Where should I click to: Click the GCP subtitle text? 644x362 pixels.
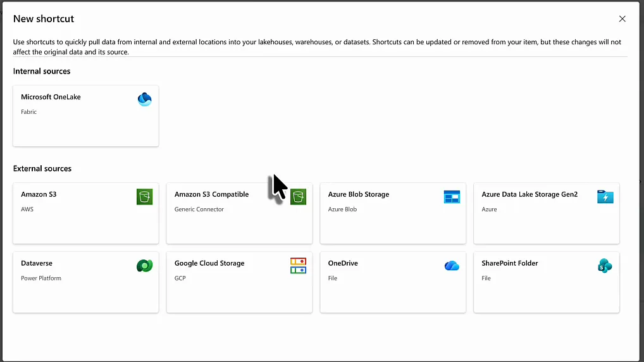[x=180, y=278]
